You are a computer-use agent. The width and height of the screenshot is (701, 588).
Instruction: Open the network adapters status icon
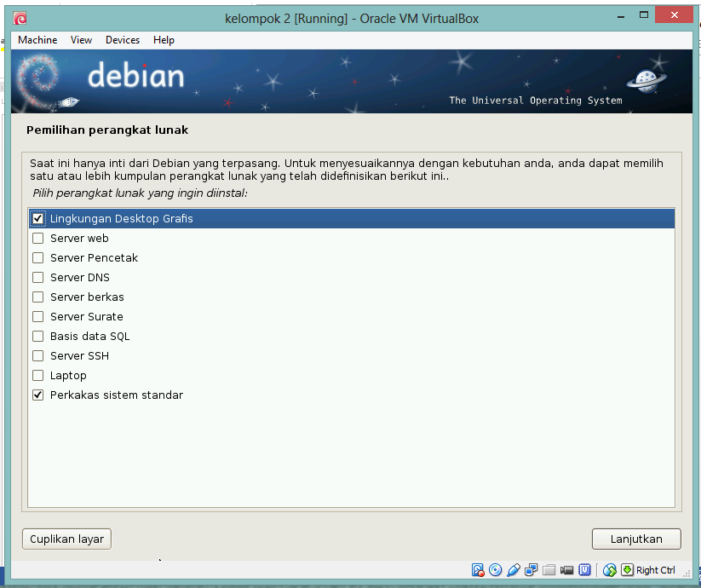tap(531, 569)
